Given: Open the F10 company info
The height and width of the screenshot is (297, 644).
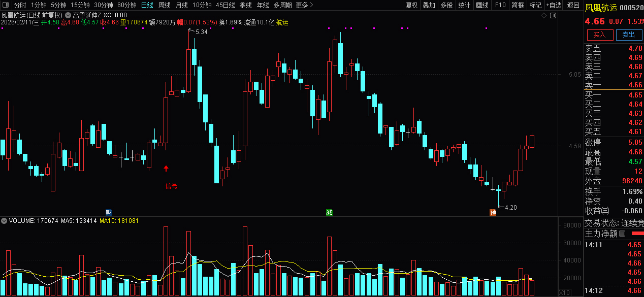Looking at the screenshot, I should [500, 5].
